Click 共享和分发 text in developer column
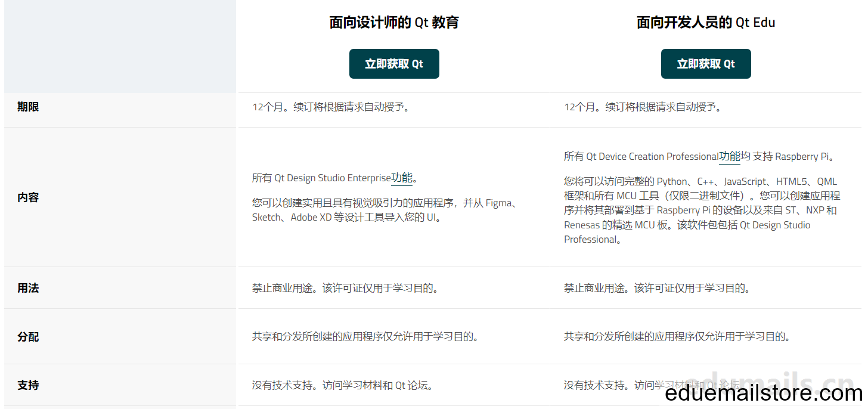 pyautogui.click(x=679, y=337)
